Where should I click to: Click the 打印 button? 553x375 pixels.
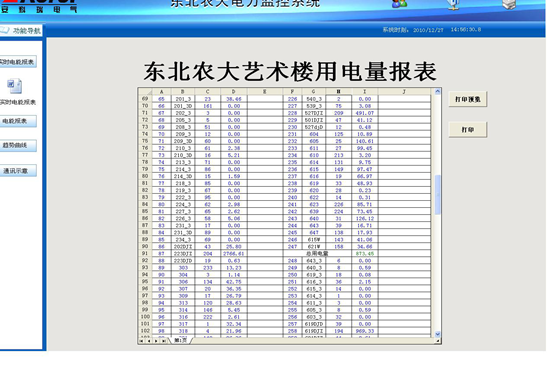tap(468, 130)
